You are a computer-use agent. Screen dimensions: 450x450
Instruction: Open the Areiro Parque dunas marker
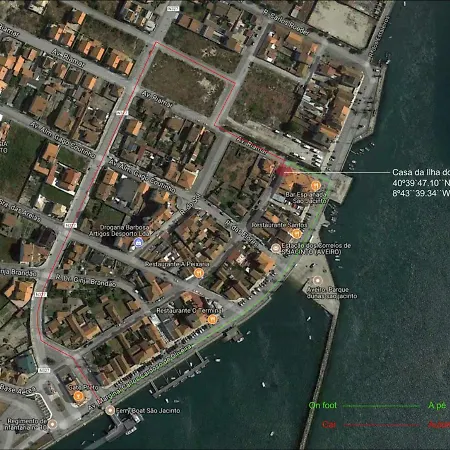(x=317, y=280)
